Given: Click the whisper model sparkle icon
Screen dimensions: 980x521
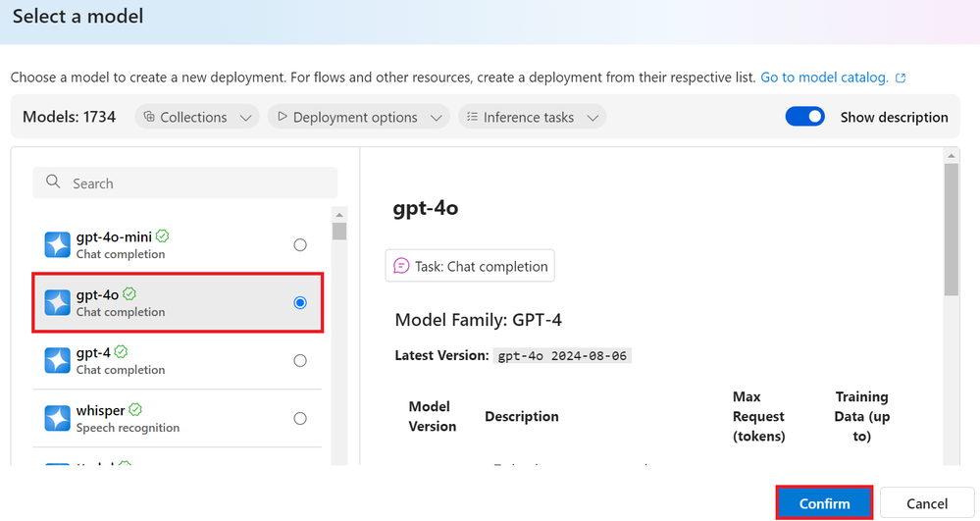Looking at the screenshot, I should tap(58, 418).
